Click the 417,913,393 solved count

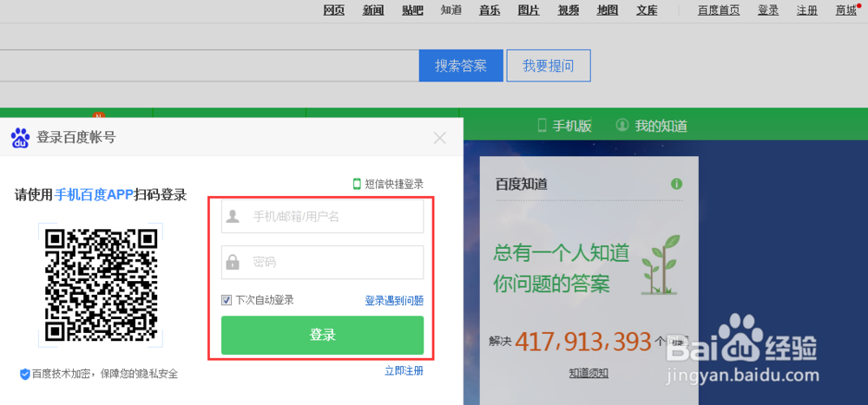tap(583, 342)
